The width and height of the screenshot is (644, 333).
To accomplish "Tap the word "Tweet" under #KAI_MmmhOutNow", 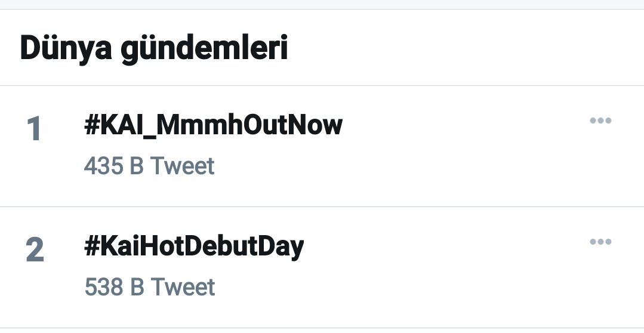I will (x=182, y=166).
